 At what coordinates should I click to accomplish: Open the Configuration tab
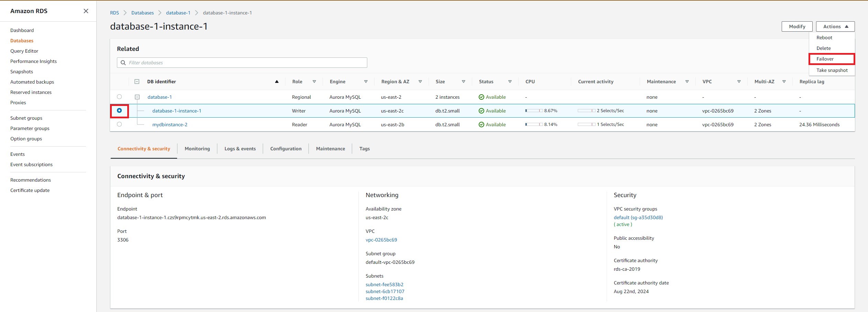pyautogui.click(x=286, y=149)
